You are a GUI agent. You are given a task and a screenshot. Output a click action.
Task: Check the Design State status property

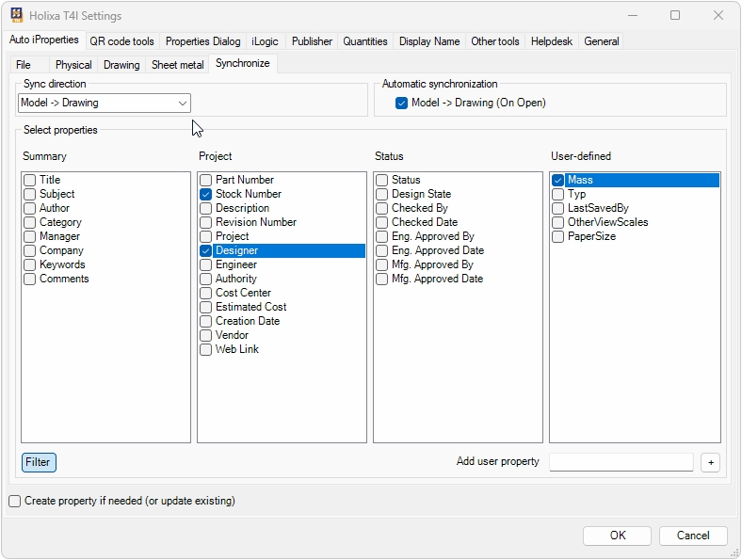[x=382, y=194]
